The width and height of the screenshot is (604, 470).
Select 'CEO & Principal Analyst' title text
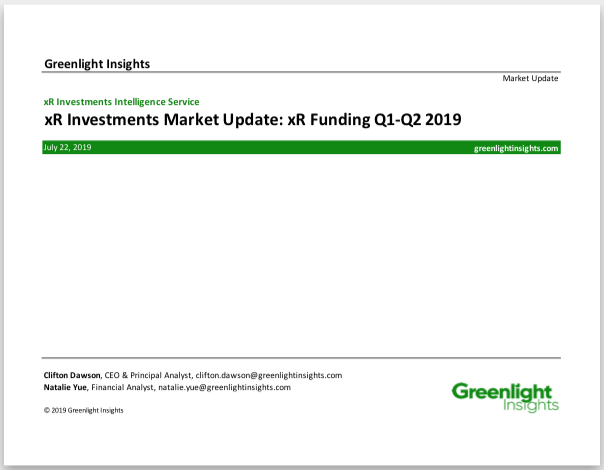coord(148,375)
